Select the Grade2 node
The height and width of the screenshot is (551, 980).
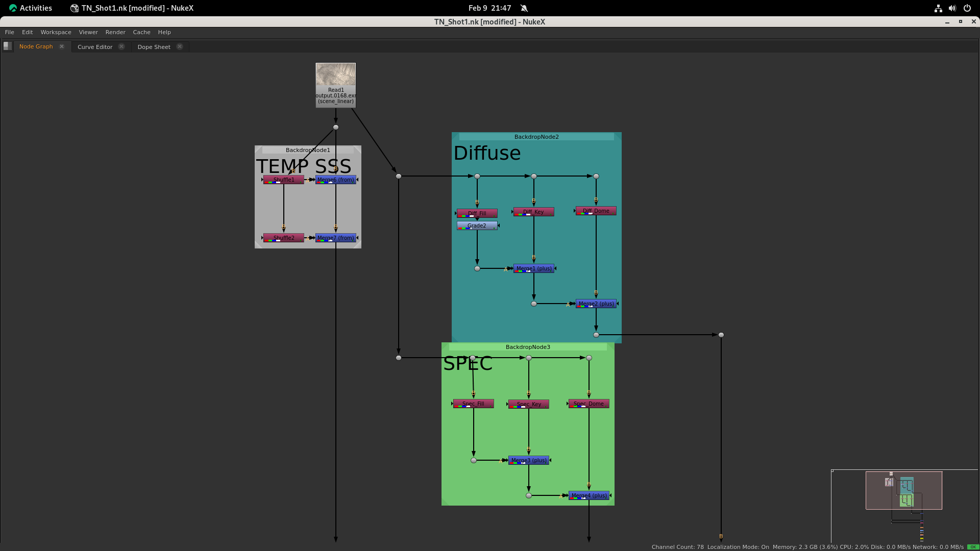(x=477, y=226)
